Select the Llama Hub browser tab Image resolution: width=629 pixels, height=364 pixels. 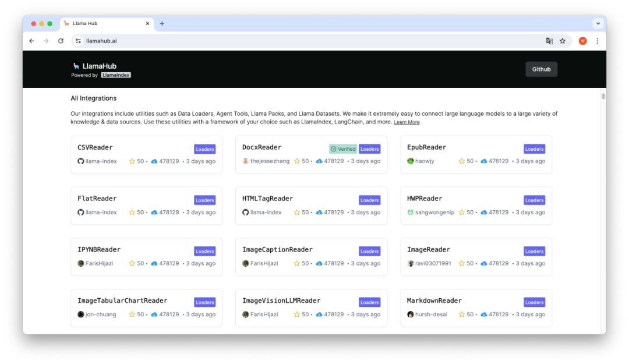coord(107,24)
